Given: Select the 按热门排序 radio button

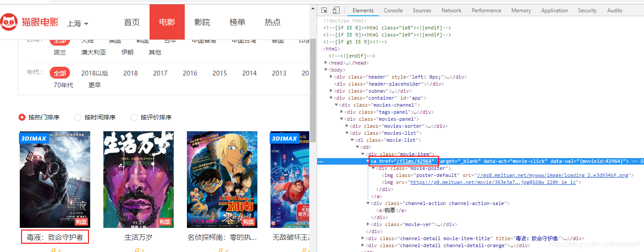Looking at the screenshot, I should (x=22, y=117).
